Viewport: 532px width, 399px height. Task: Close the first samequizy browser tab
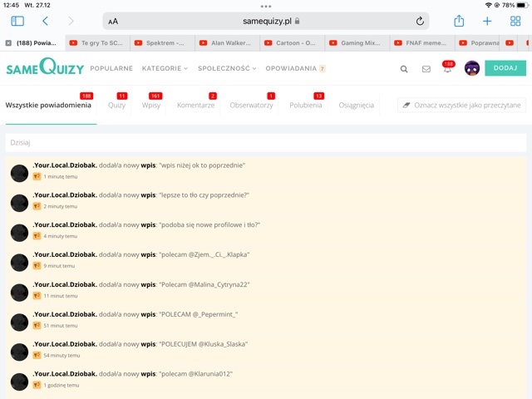pos(8,42)
